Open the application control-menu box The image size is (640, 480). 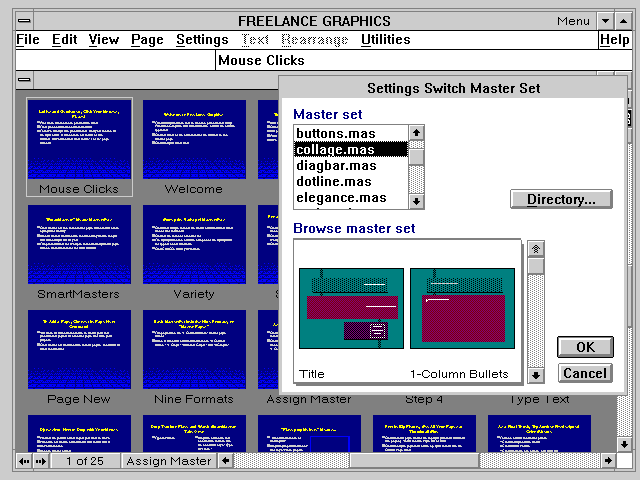[x=24, y=20]
